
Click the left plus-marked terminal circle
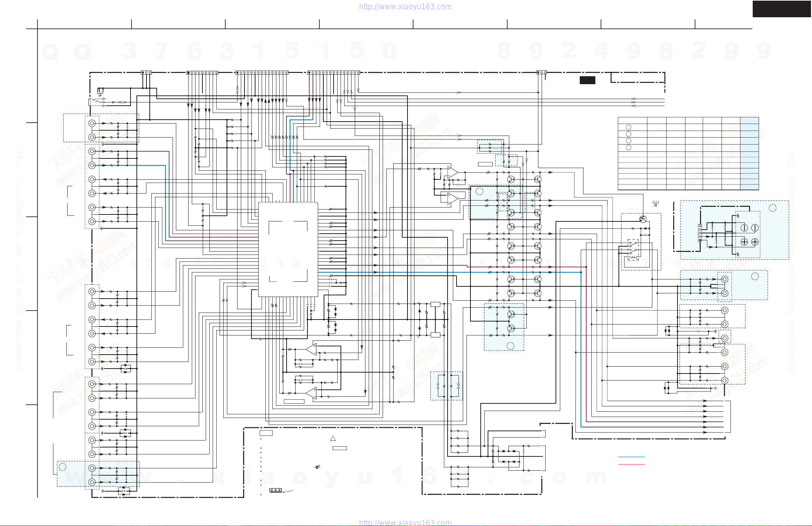coord(744,242)
